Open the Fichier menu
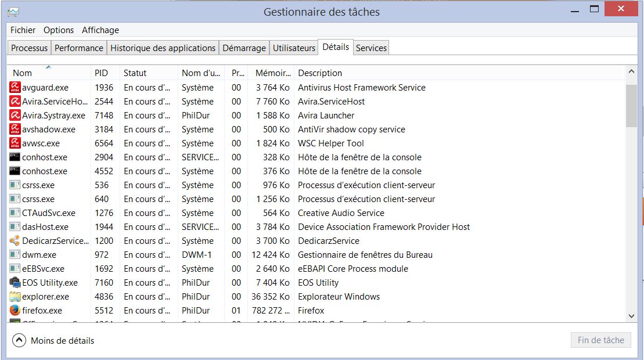The height and width of the screenshot is (360, 644). (x=23, y=30)
